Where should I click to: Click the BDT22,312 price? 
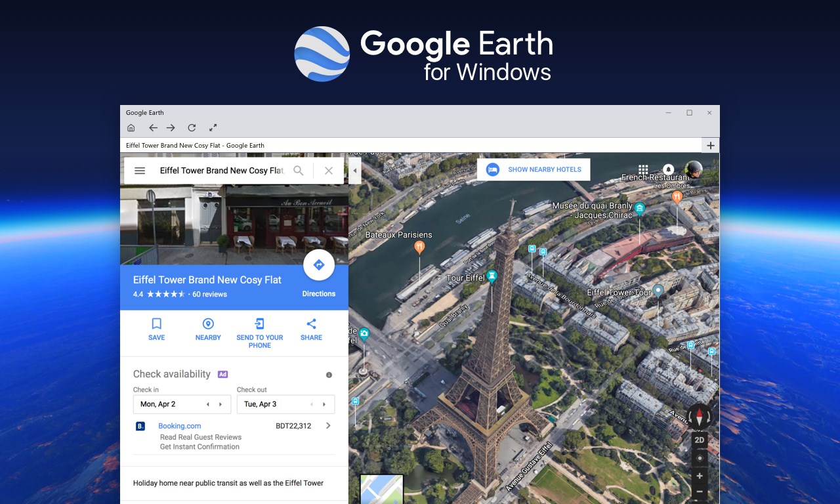[293, 426]
